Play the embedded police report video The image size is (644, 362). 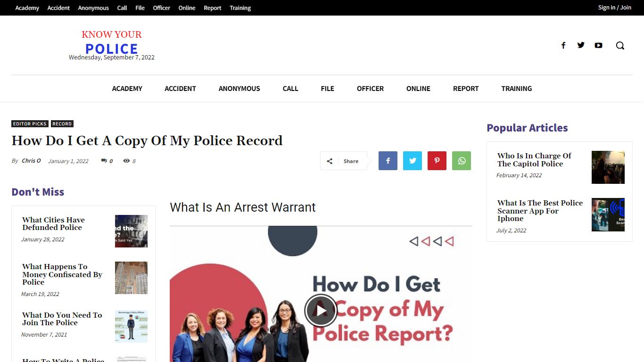coord(321,311)
